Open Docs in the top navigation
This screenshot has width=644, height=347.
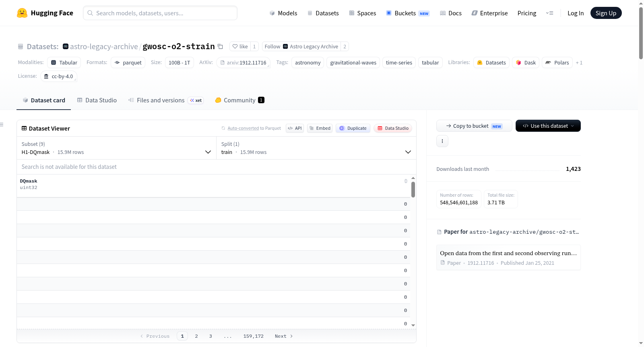click(x=451, y=13)
